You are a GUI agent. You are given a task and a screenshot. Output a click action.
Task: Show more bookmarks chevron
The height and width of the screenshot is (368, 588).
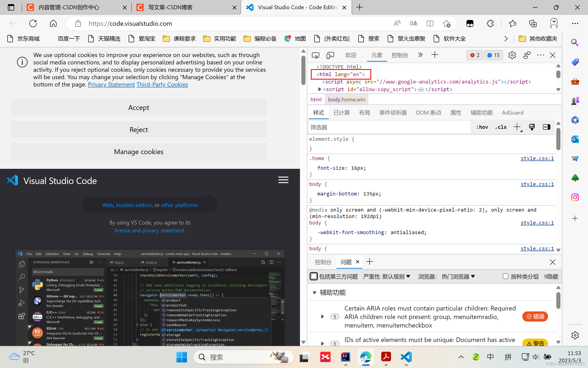(506, 38)
